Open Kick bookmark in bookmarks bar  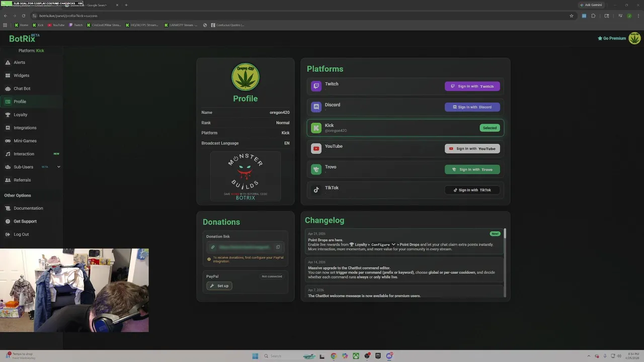click(38, 25)
